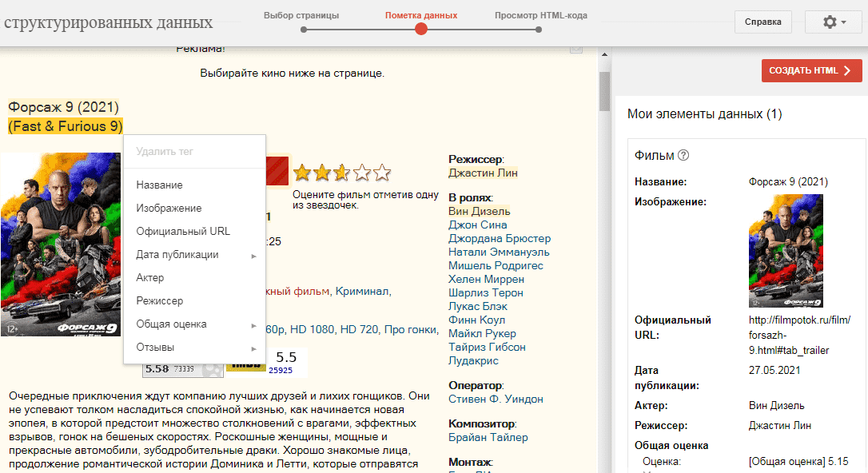Click the Справка button
868x473 pixels.
(x=762, y=22)
